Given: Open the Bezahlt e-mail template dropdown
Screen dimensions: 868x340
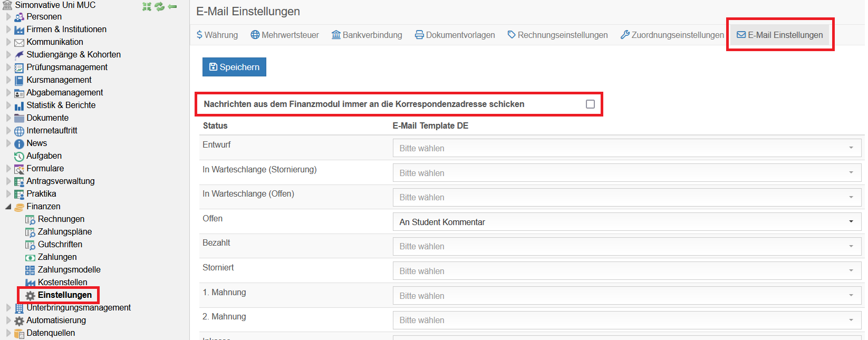Looking at the screenshot, I should click(x=627, y=246).
